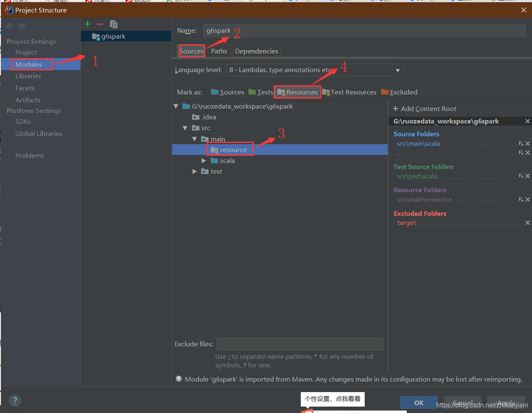
Task: Switch to the Dependencies tab
Action: tap(257, 51)
